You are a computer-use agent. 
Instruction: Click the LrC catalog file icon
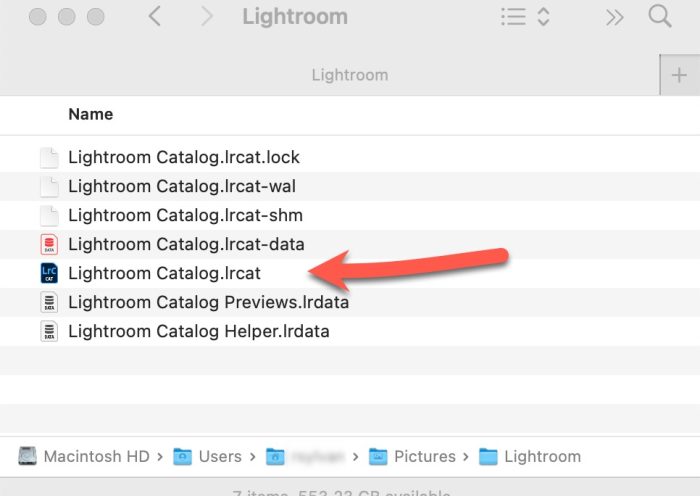click(x=49, y=273)
